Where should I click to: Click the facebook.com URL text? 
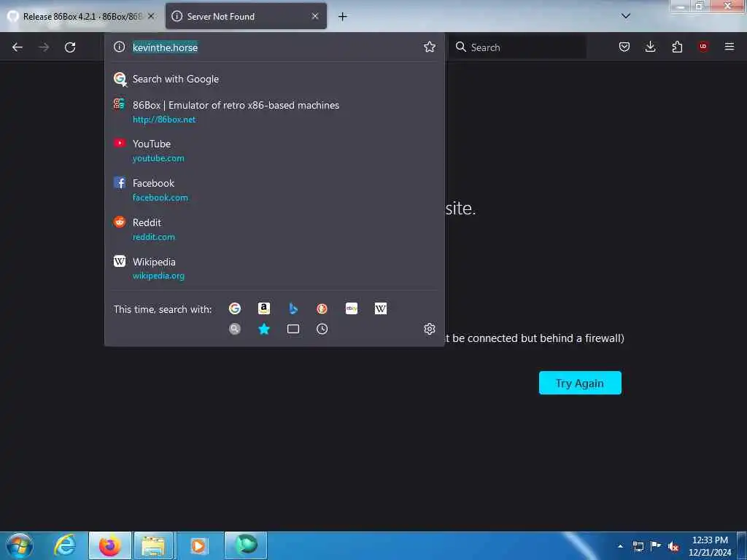click(x=160, y=198)
